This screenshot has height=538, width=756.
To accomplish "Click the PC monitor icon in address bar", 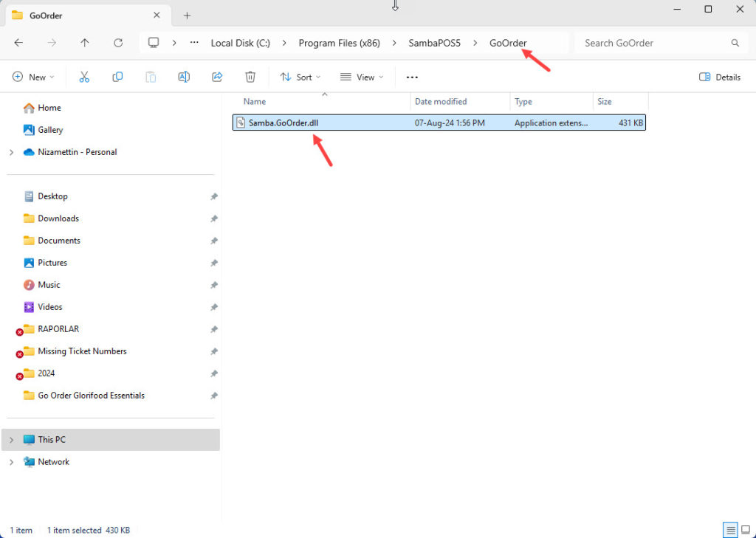I will [154, 43].
